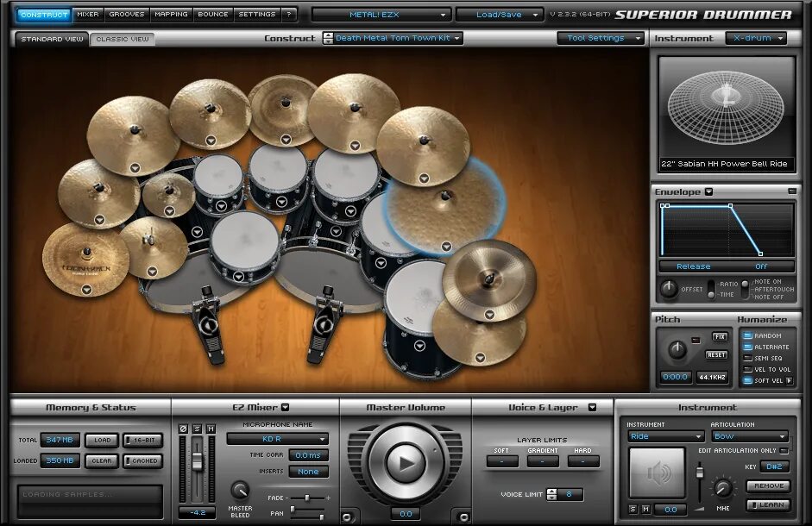The height and width of the screenshot is (526, 812).
Task: Solo the Ride instrument with its S button
Action: pyautogui.click(x=633, y=510)
